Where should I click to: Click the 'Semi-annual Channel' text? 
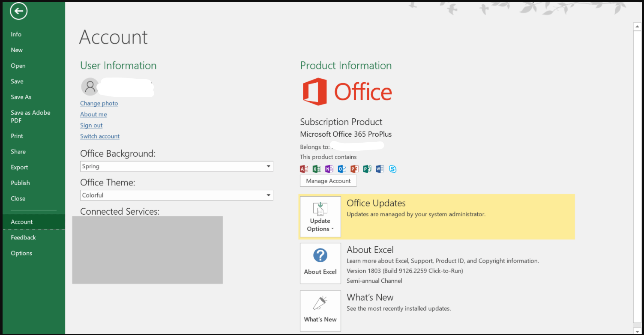click(374, 281)
